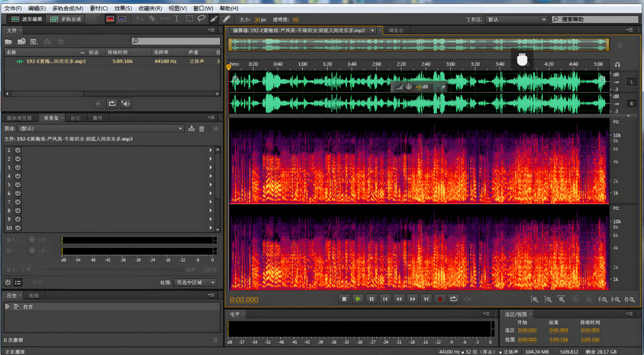Switch to the 媒体浏览器 tab
This screenshot has height=355, width=644.
(x=19, y=118)
